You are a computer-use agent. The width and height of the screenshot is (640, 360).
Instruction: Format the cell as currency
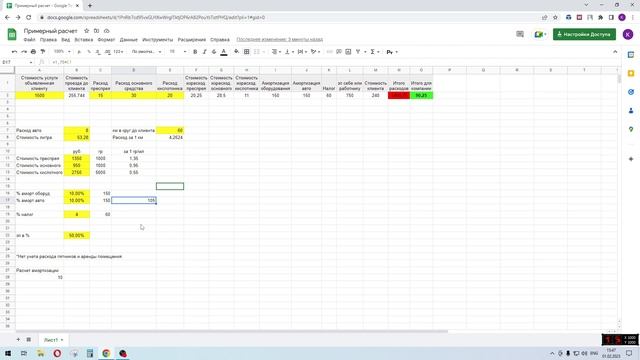click(79, 52)
